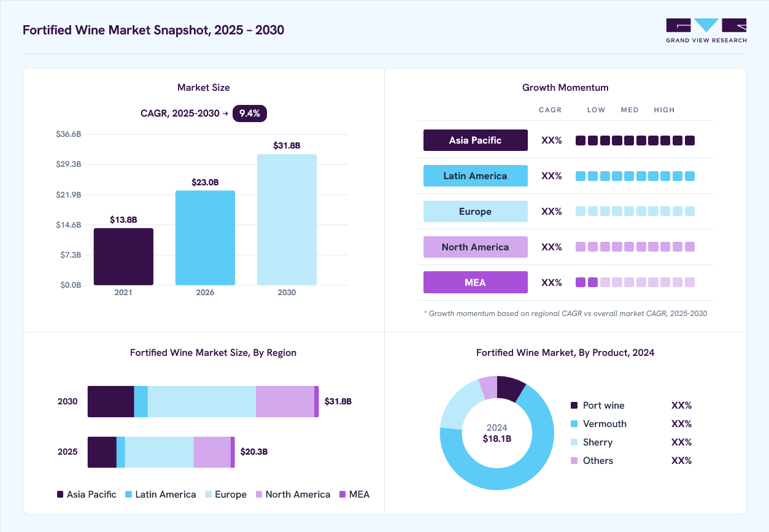This screenshot has width=769, height=532.
Task: Click the Grand View Research logo
Action: coord(706,31)
